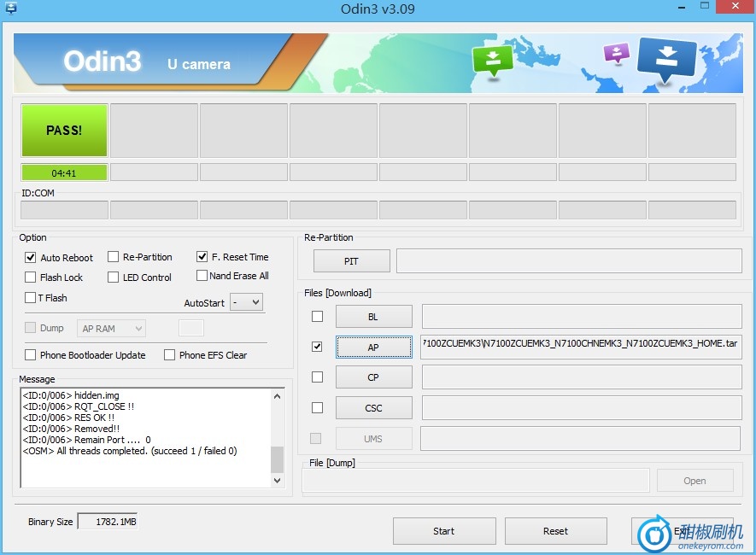Disable the Auto Reboot checkbox
Image resolution: width=756 pixels, height=555 pixels.
(x=31, y=257)
